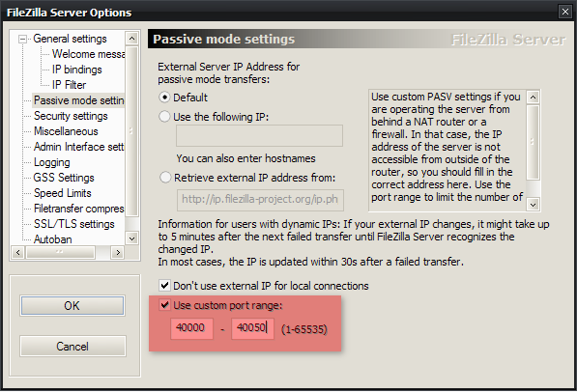
Task: Click the port range start field 40000
Action: coord(191,327)
